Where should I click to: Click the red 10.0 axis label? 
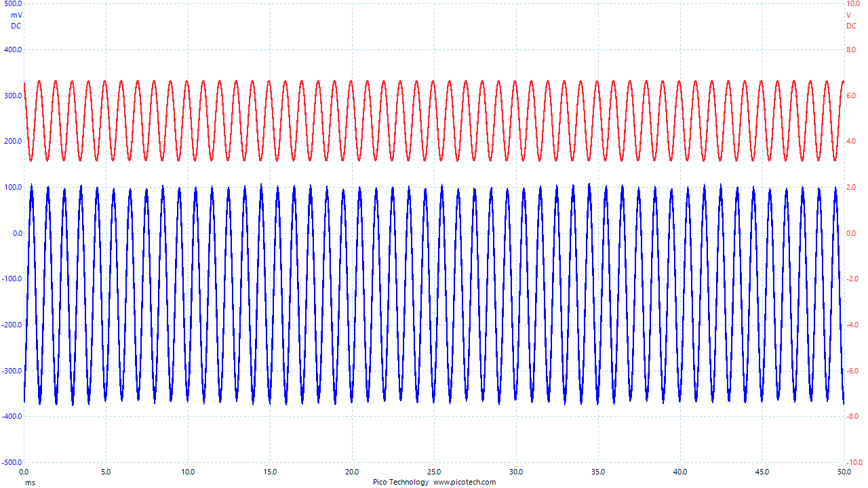(x=853, y=3)
